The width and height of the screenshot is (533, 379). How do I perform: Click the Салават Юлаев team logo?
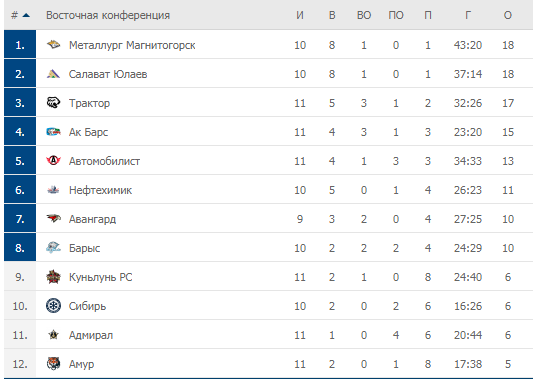(53, 74)
